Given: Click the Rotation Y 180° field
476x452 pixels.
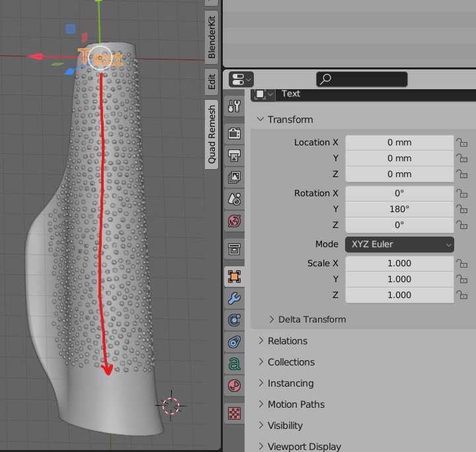Looking at the screenshot, I should coord(399,209).
